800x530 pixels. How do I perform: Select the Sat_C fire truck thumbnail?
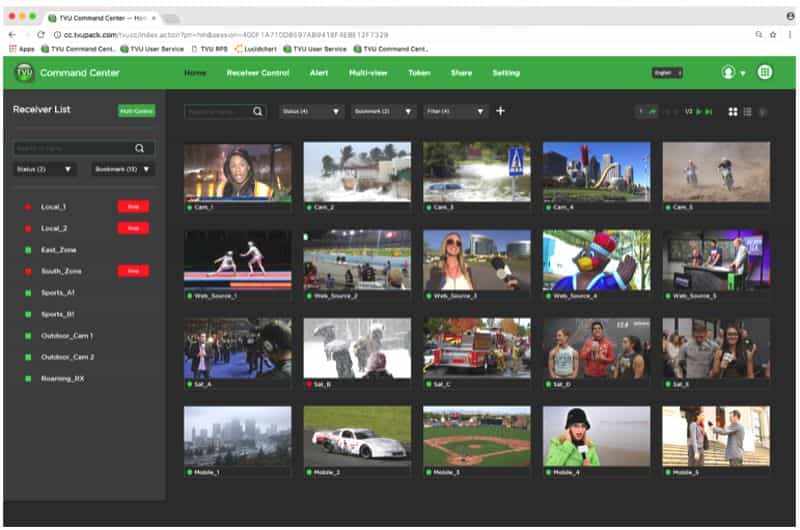pos(477,348)
